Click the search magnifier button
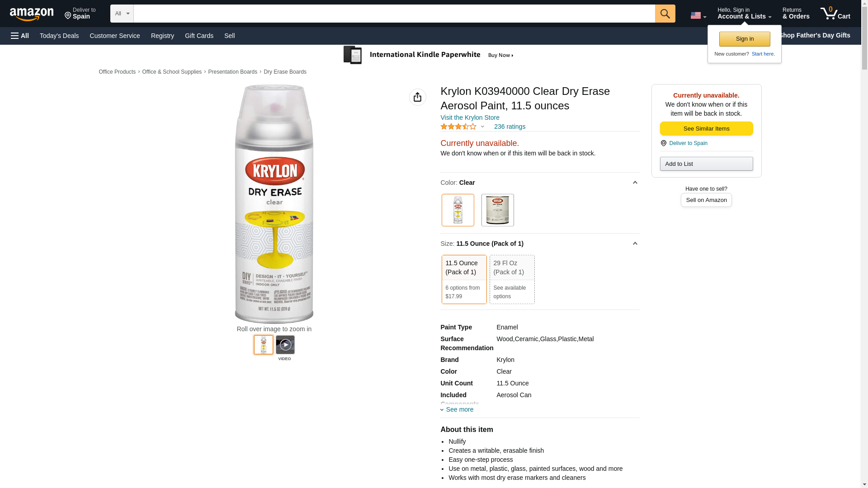This screenshot has height=488, width=868. click(x=665, y=14)
